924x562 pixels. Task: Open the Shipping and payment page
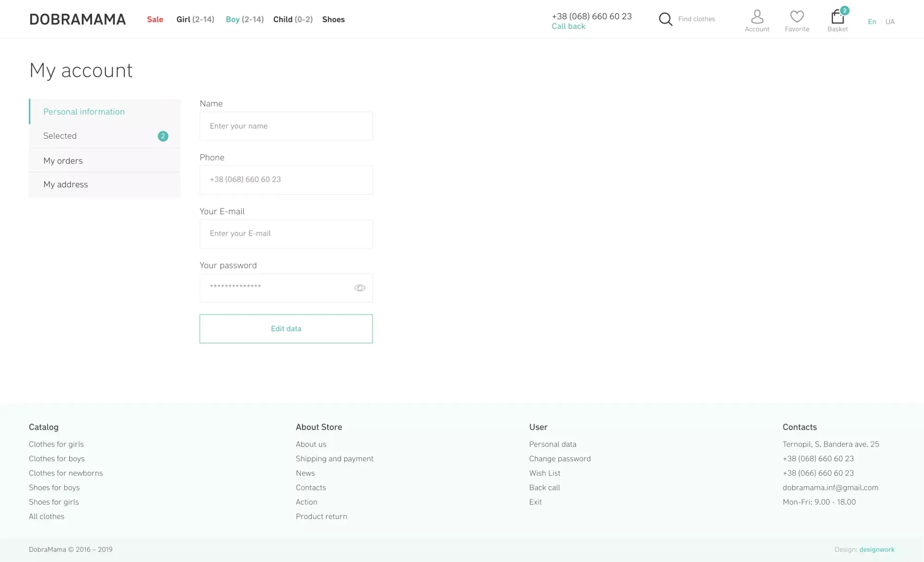pos(334,458)
